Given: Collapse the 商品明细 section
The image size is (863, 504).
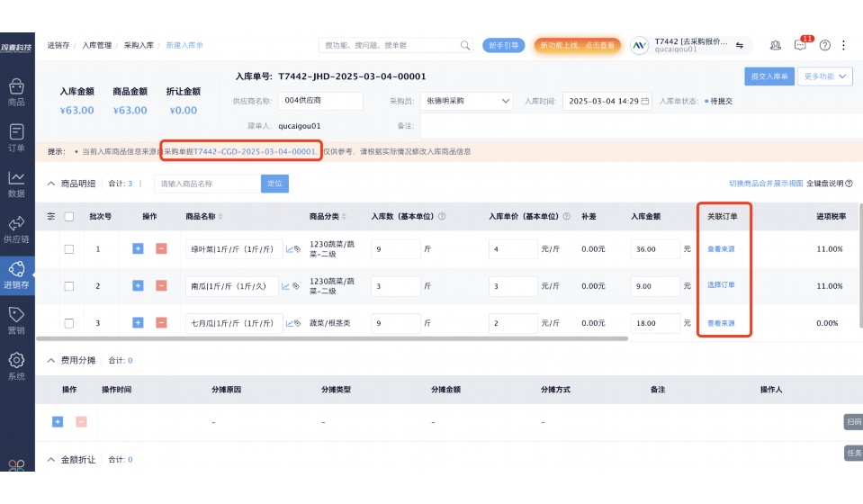Looking at the screenshot, I should (51, 184).
